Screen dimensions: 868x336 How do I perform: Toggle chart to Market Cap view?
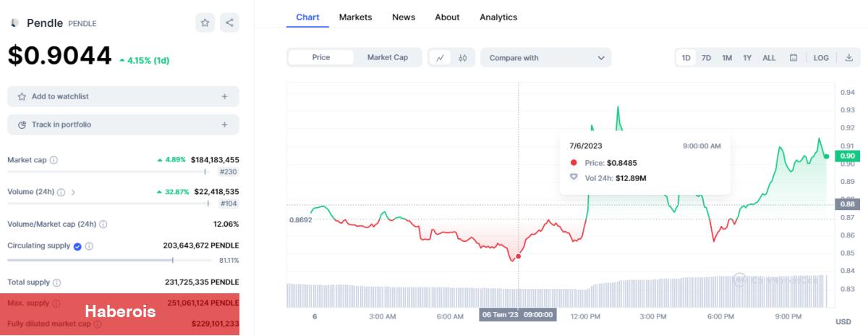(x=387, y=57)
